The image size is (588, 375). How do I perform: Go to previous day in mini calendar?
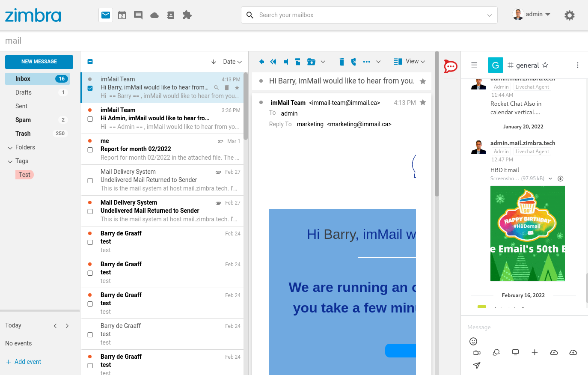click(55, 326)
